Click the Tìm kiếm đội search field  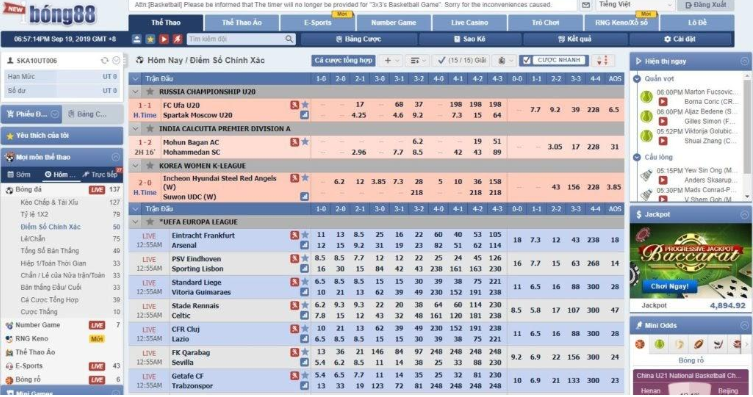(x=241, y=39)
